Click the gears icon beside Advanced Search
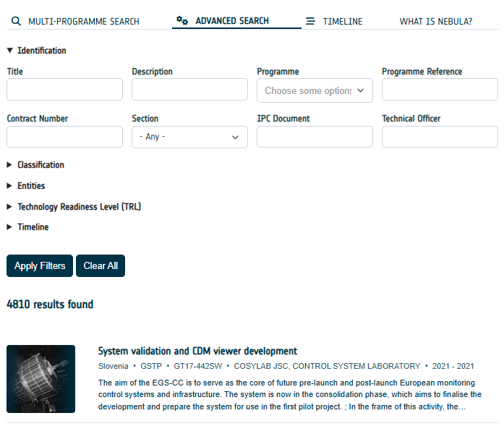Screen dimensions: 504x426 tap(182, 21)
